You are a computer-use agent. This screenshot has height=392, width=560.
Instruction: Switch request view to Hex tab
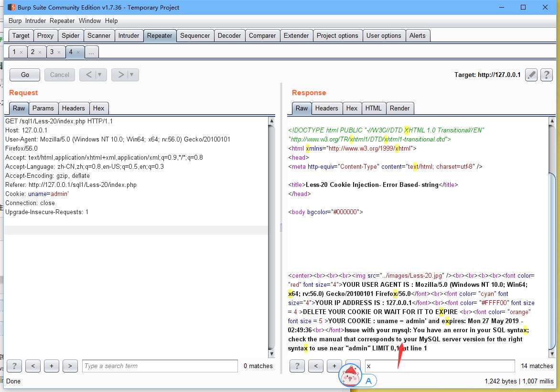pos(98,108)
